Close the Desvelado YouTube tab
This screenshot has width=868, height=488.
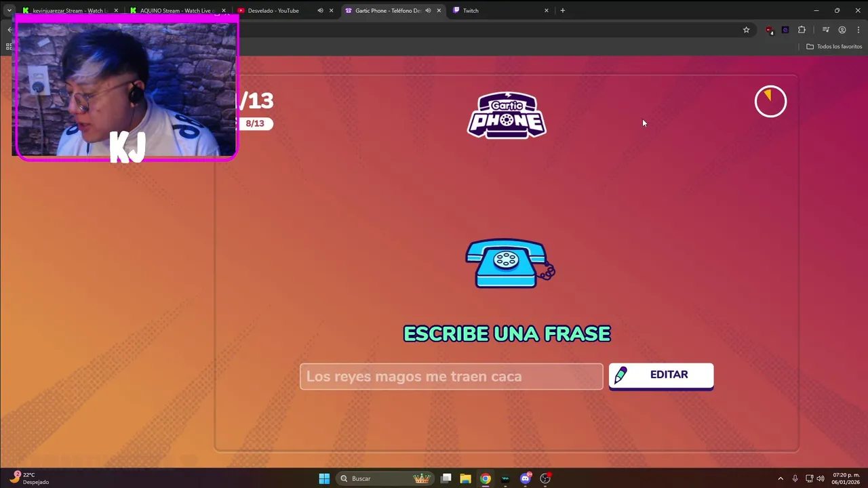click(x=331, y=10)
